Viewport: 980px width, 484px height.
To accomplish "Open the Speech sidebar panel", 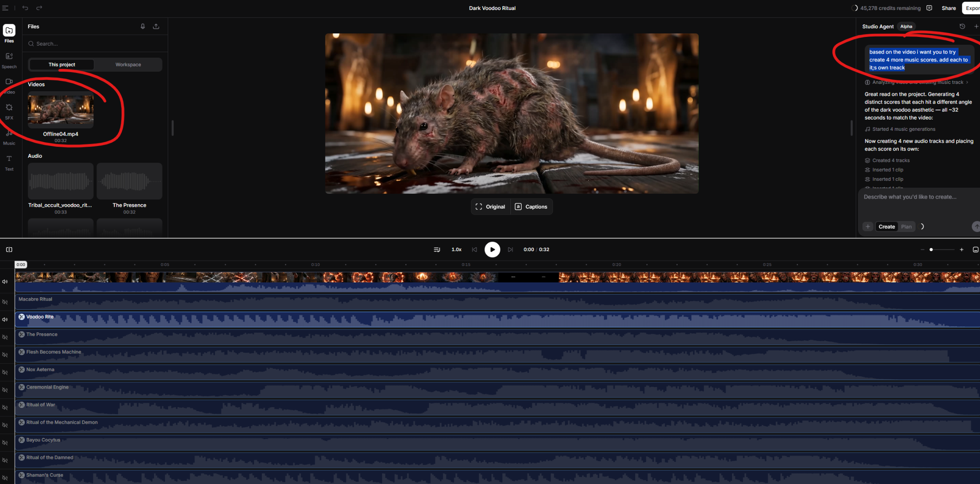I will click(9, 60).
